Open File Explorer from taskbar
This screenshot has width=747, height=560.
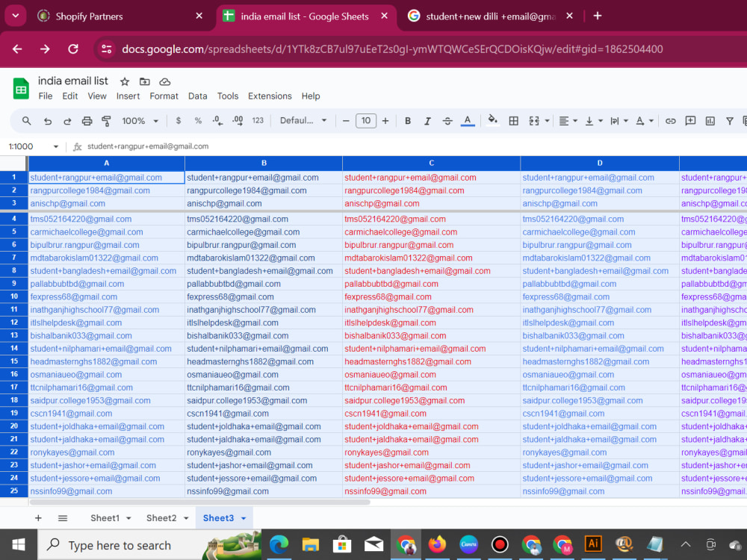(311, 545)
